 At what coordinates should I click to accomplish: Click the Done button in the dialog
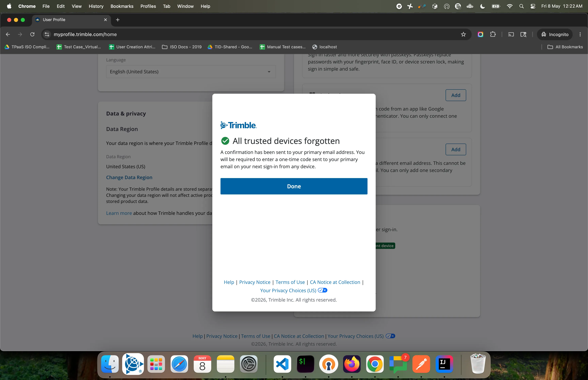point(294,186)
